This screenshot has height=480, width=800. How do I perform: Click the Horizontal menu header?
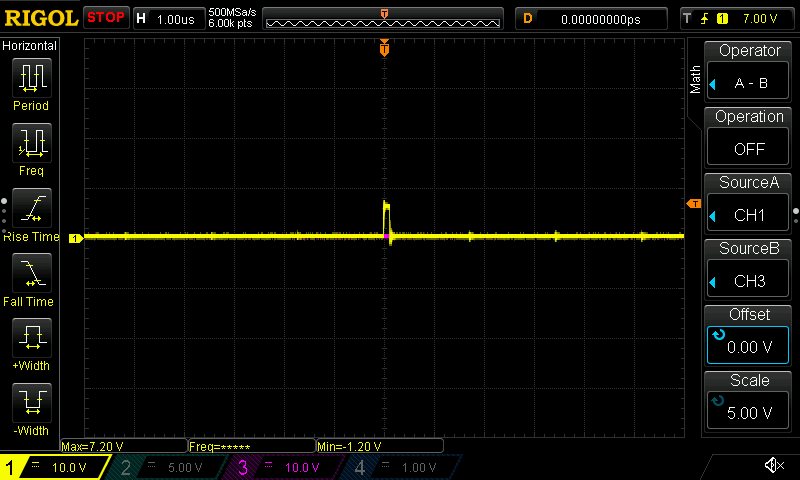pos(30,46)
